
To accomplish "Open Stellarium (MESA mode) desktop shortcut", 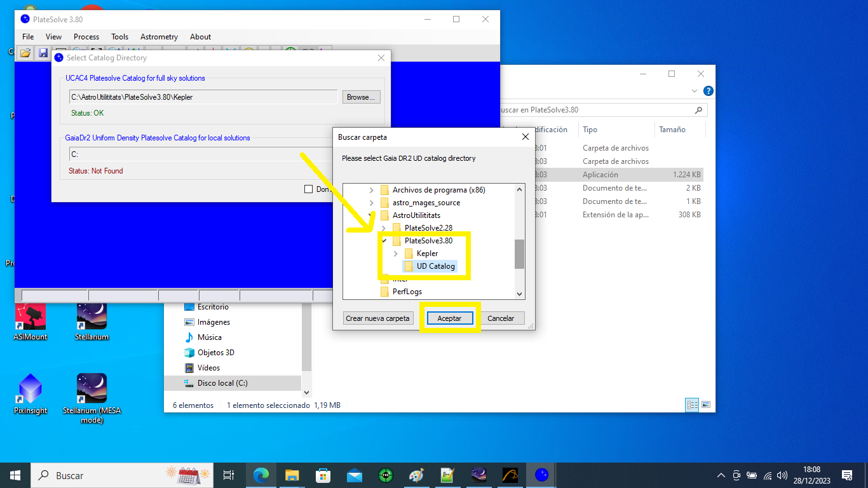I will pos(92,398).
